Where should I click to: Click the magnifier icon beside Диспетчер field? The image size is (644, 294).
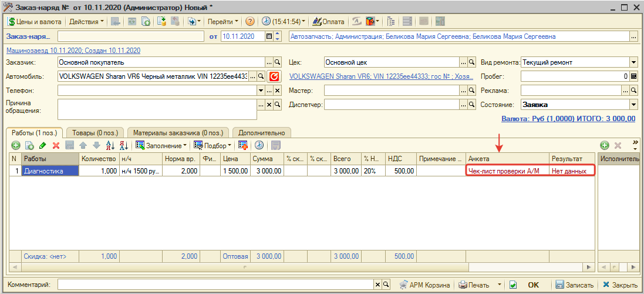[x=471, y=105]
